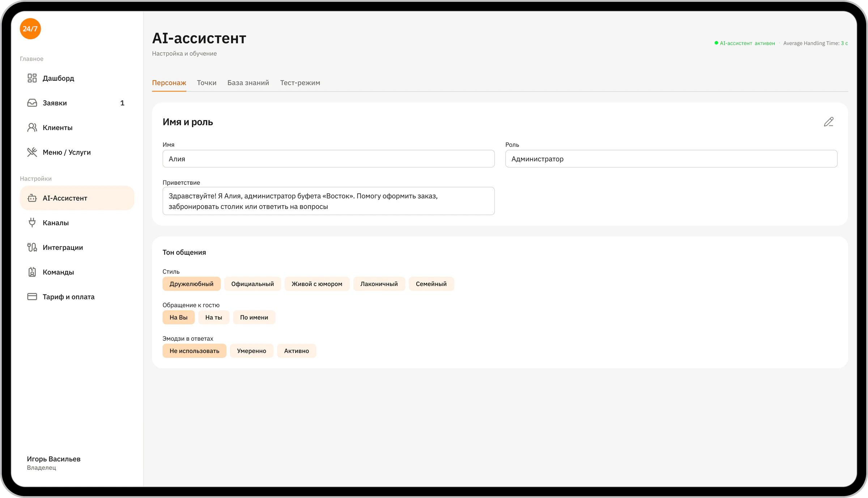
Task: Click the green active status dot
Action: tap(716, 43)
